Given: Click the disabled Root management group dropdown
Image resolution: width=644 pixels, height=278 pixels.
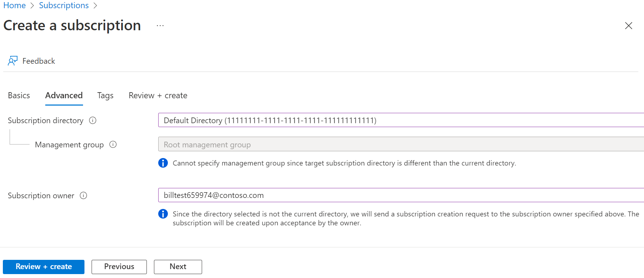Looking at the screenshot, I should pyautogui.click(x=399, y=145).
